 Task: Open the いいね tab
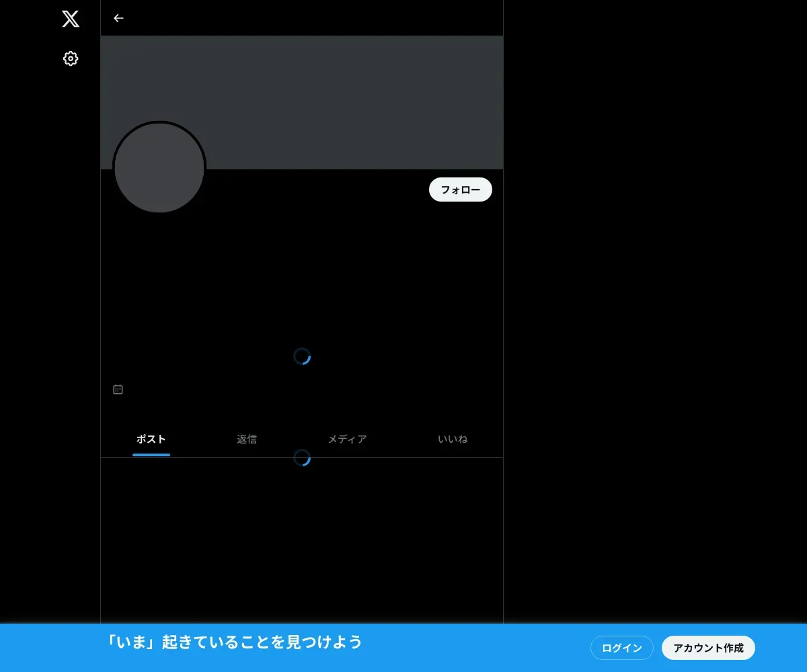(453, 439)
